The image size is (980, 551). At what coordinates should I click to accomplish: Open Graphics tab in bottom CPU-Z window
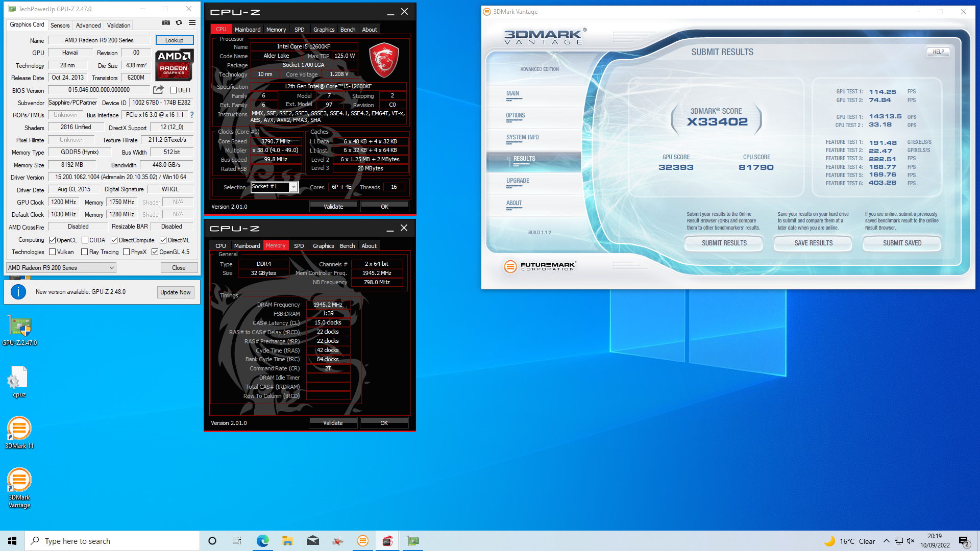324,246
